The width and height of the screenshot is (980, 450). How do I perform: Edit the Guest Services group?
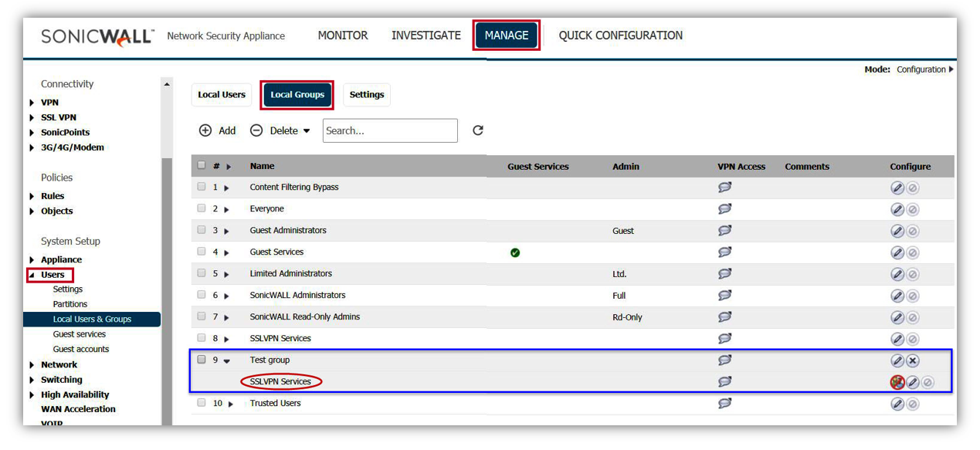click(897, 252)
